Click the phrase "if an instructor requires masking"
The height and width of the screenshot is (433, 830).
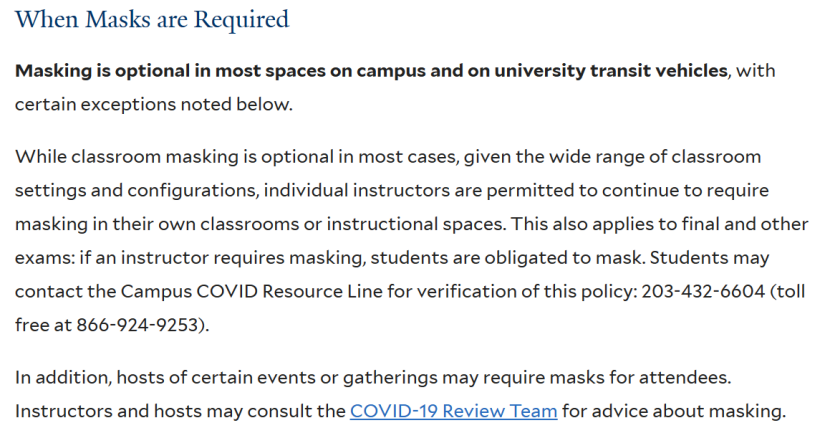click(220, 258)
